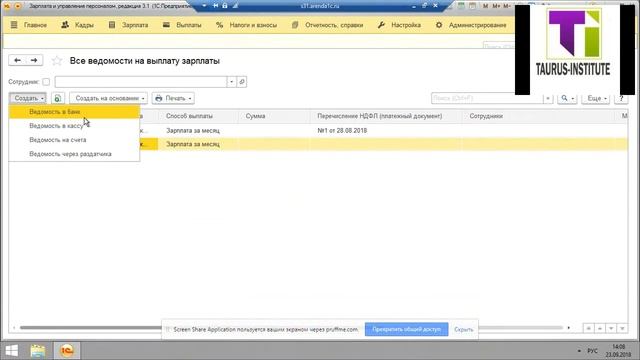Expand the search field history arrow
Image resolution: width=640 pixels, height=360 pixels.
tap(548, 98)
